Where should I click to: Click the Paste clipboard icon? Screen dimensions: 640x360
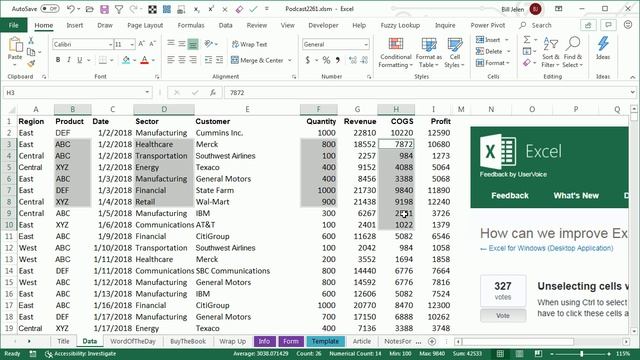point(15,44)
